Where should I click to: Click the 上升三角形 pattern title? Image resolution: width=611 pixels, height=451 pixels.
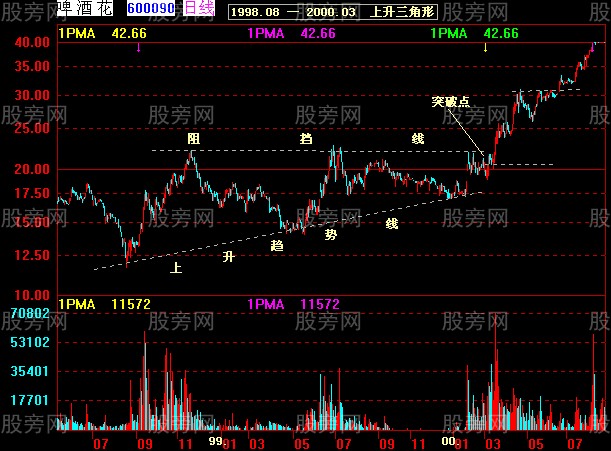point(402,12)
